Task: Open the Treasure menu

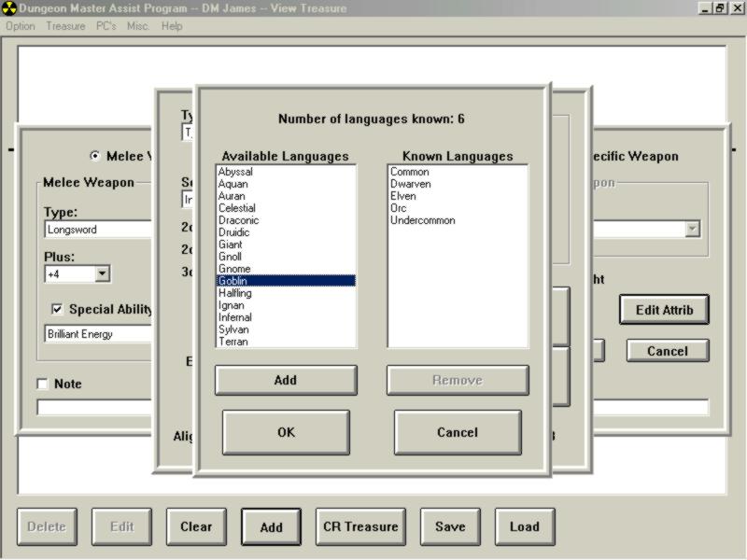Action: coord(65,26)
